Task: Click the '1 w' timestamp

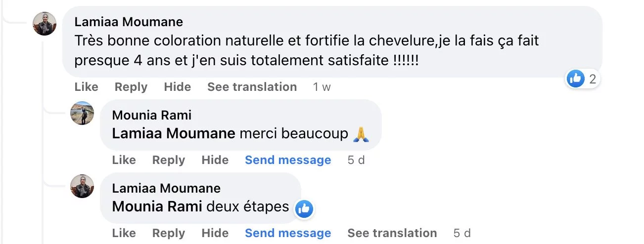Action: click(322, 87)
